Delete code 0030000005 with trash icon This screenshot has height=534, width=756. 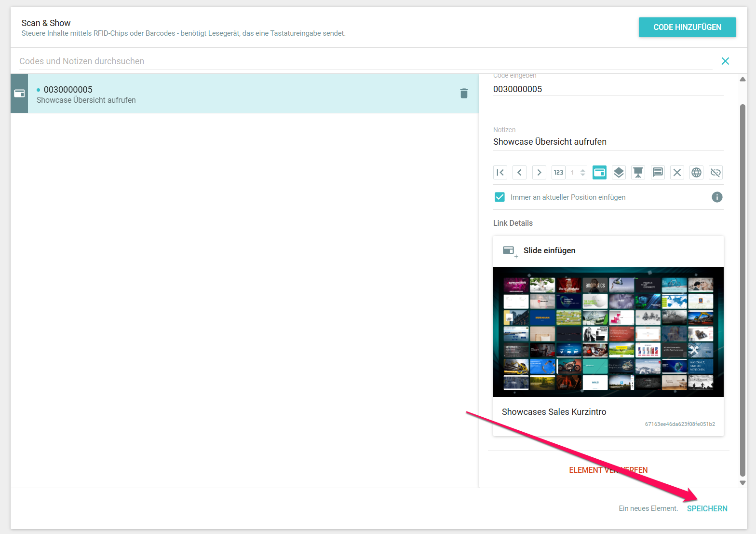[x=464, y=94]
